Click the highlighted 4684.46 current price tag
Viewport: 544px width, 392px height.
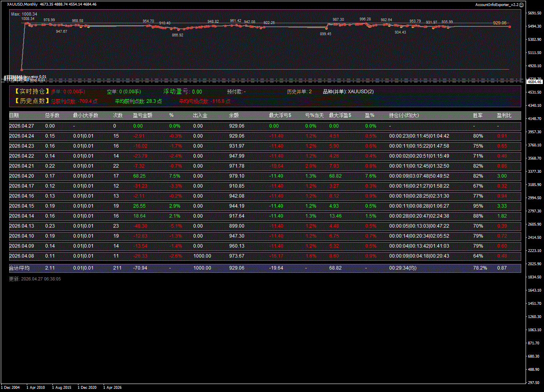tap(534, 82)
